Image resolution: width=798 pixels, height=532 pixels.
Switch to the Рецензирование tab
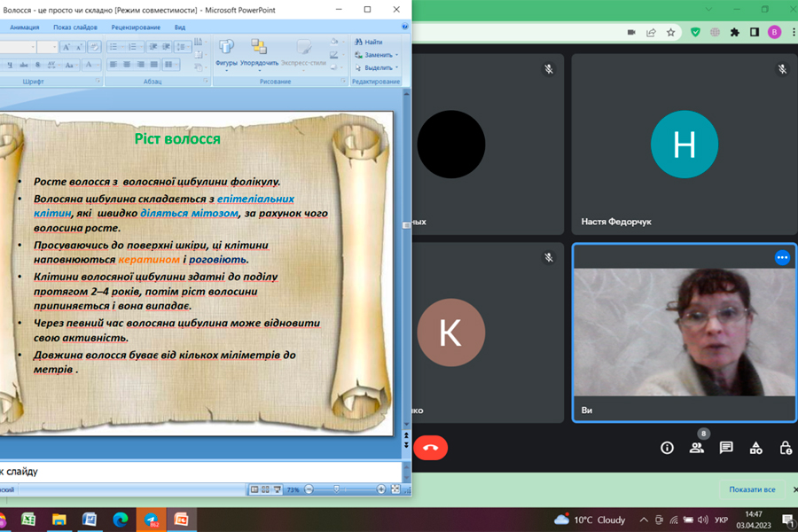tap(136, 27)
